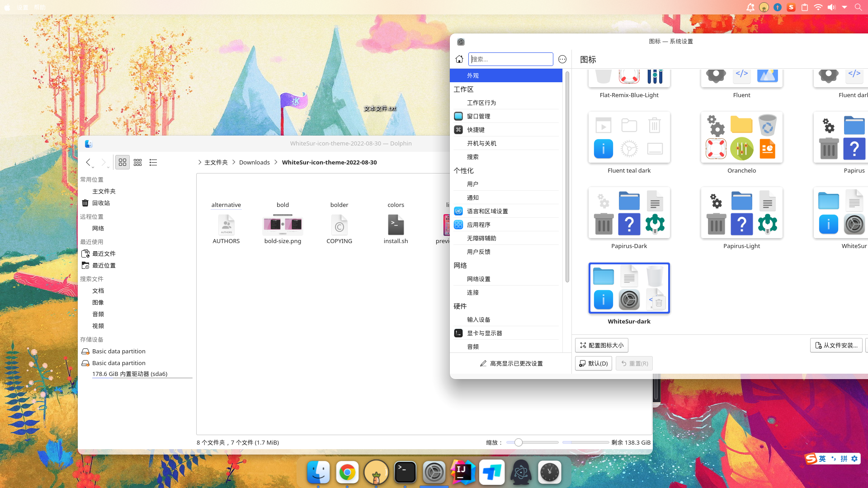
Task: Switch Dolphin to detailed list view
Action: [x=153, y=162]
